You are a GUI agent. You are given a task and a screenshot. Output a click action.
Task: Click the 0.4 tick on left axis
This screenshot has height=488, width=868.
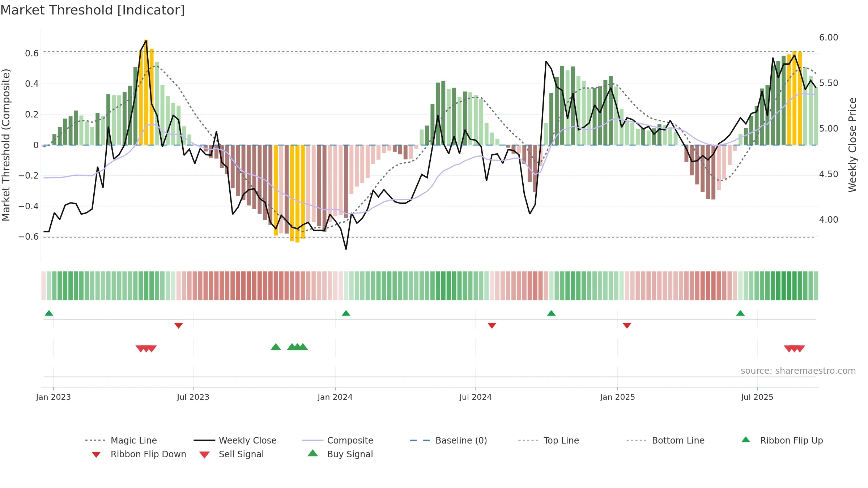pyautogui.click(x=32, y=84)
